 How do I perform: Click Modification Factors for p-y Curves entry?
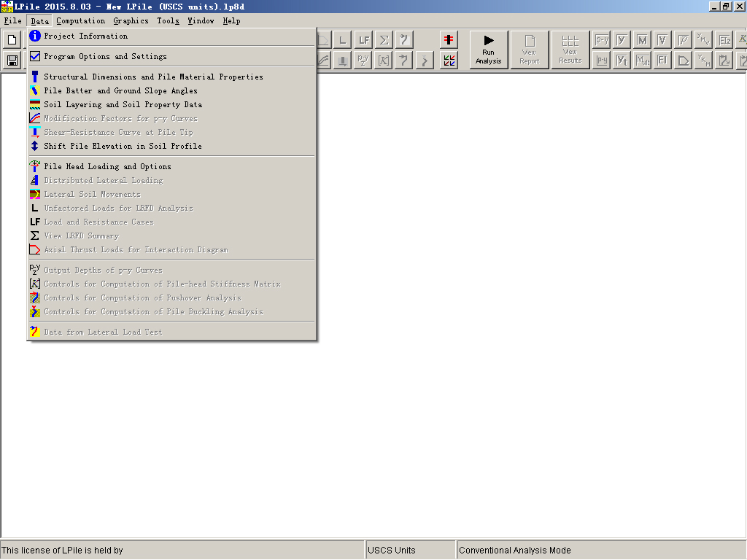point(171,119)
